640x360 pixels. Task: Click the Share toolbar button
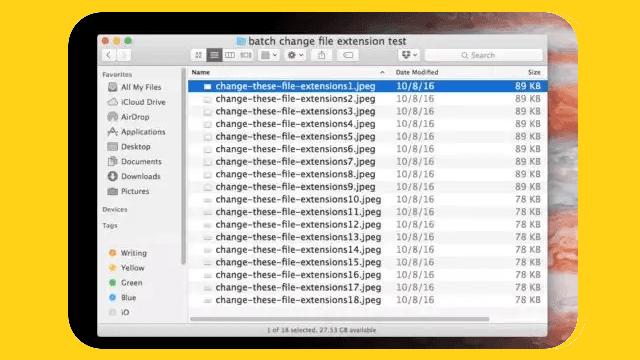coord(321,55)
